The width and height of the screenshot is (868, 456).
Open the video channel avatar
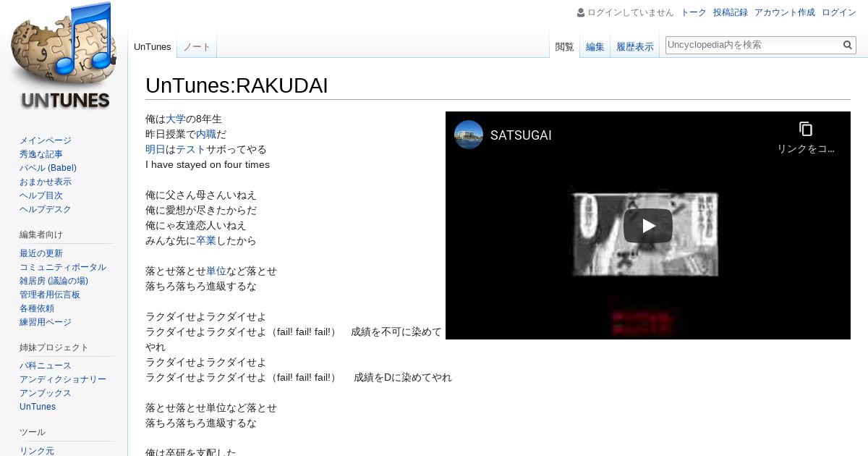coord(469,135)
